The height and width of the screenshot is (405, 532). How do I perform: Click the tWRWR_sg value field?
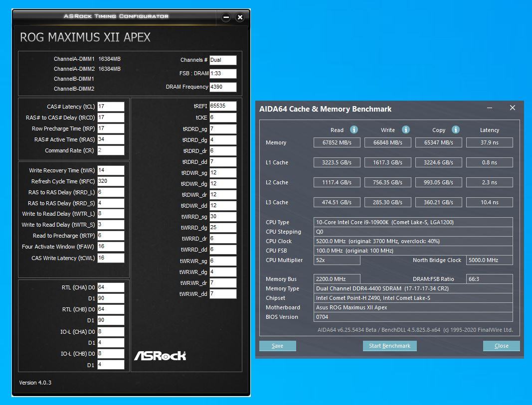point(223,261)
